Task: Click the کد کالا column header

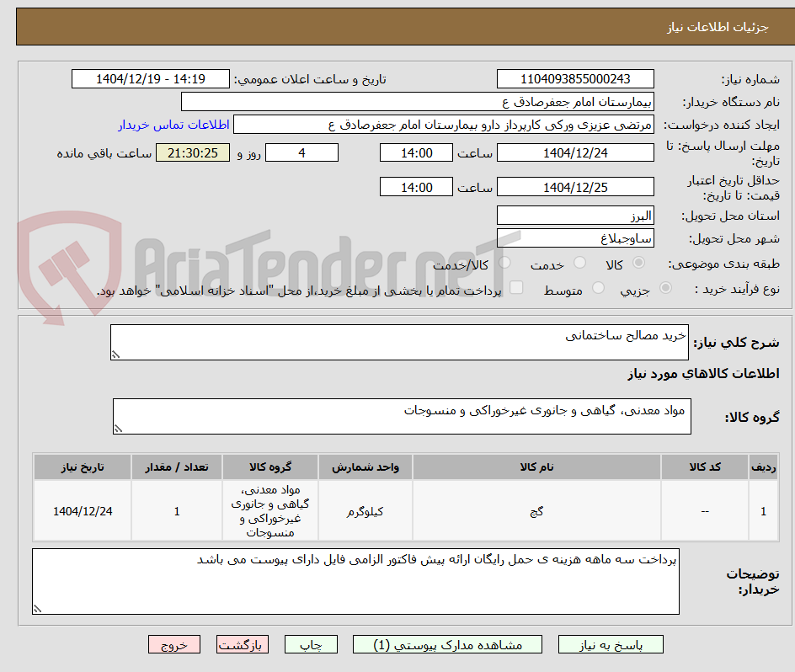Action: 705,467
